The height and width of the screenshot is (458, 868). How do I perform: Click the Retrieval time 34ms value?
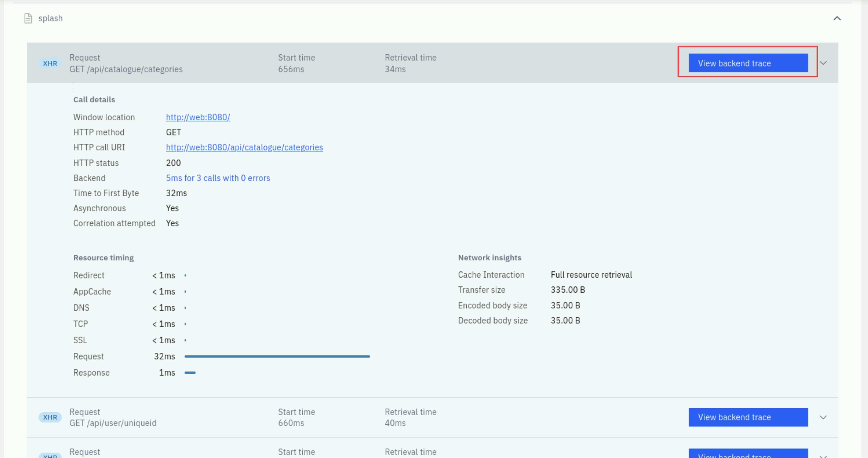(395, 69)
